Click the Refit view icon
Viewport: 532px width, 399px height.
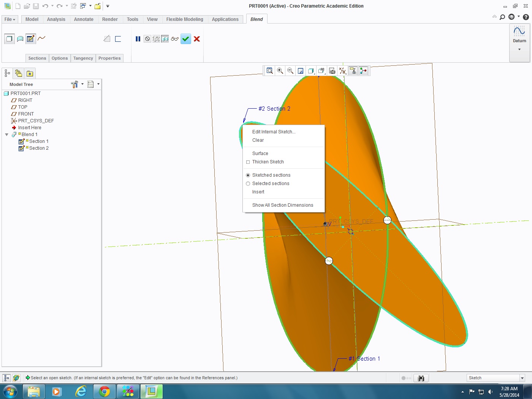[269, 71]
